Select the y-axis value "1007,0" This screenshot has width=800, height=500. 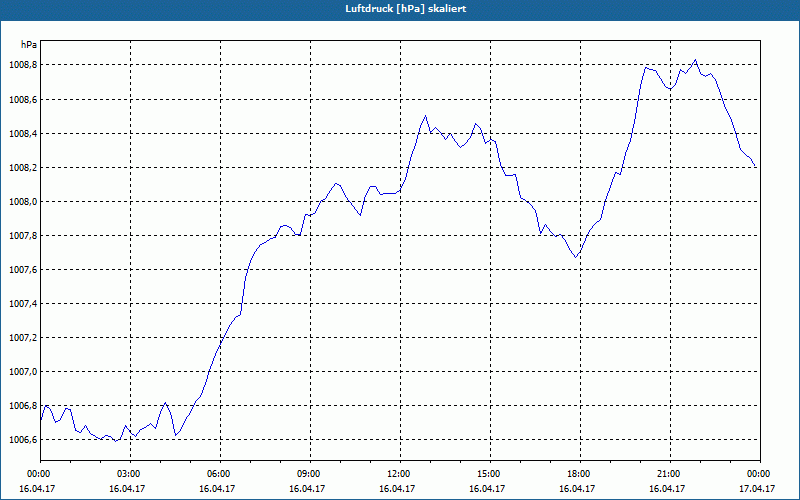click(22, 372)
